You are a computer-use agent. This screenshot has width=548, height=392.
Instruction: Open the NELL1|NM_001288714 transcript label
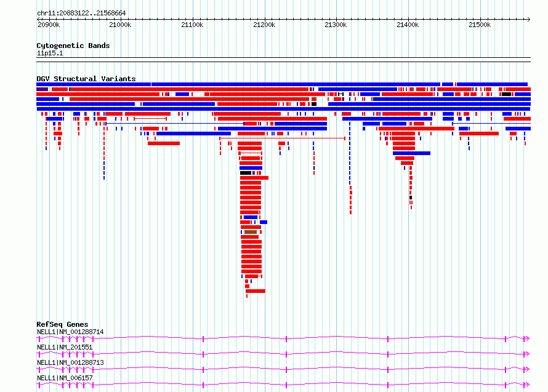(x=70, y=332)
